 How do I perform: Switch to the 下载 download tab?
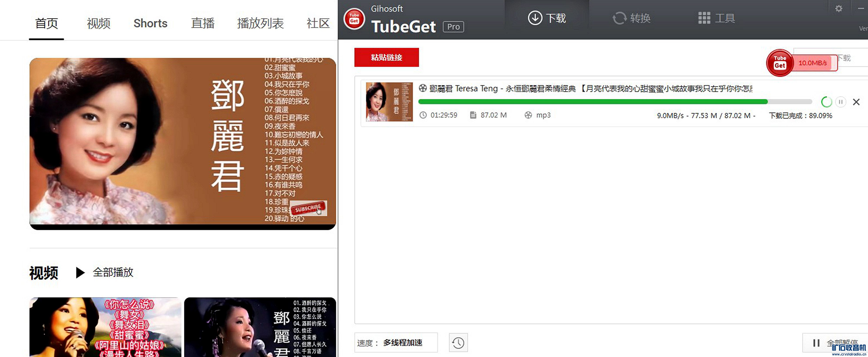tap(547, 18)
